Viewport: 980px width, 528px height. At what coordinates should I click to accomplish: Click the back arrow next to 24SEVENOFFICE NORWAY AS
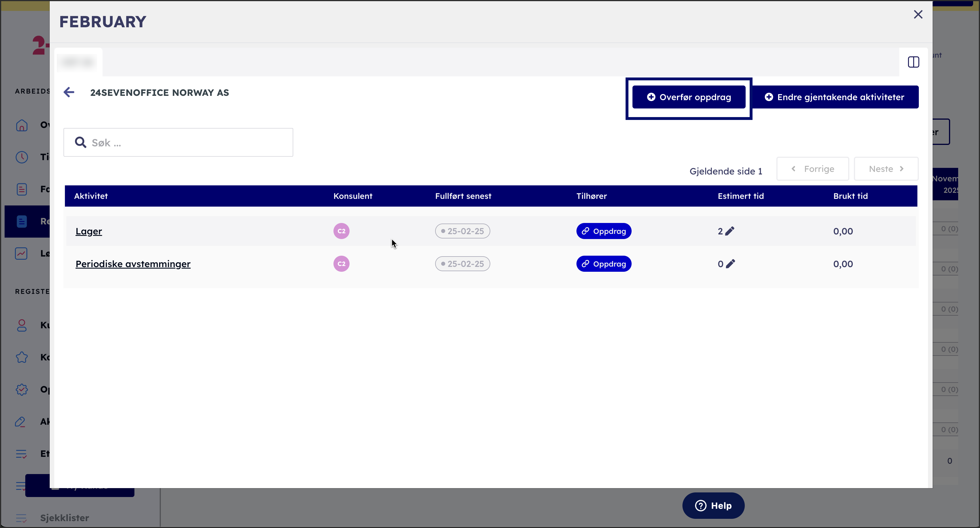click(69, 92)
